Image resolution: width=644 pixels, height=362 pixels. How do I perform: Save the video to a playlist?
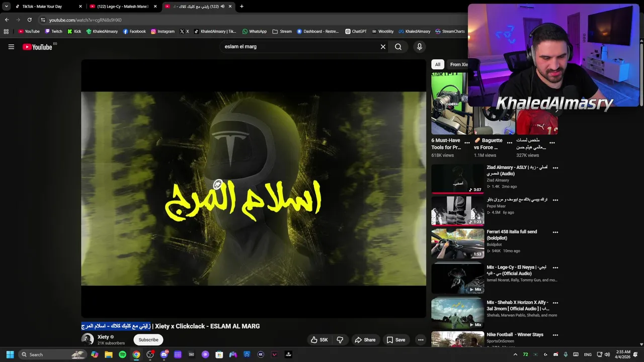(x=396, y=340)
